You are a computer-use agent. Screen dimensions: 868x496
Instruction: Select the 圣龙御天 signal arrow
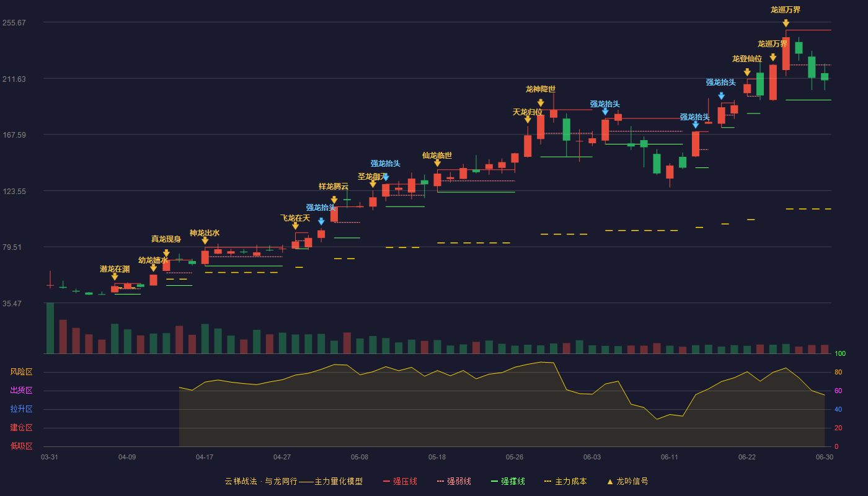coord(373,184)
